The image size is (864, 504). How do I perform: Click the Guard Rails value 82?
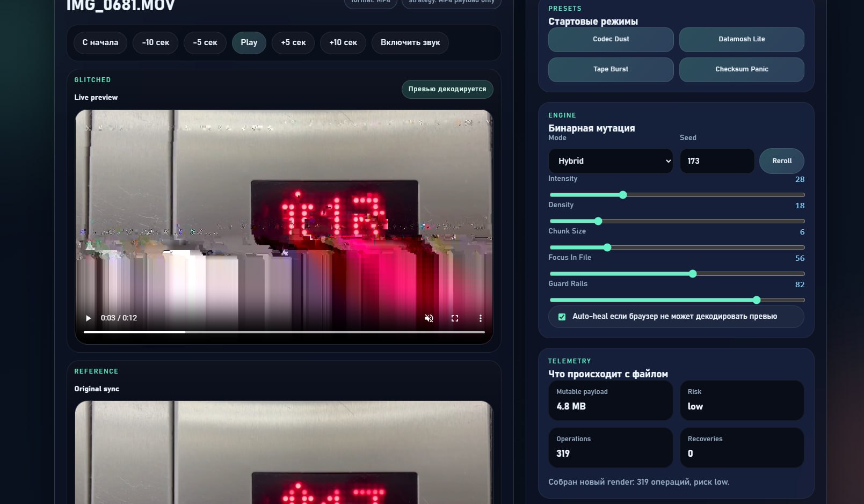tap(800, 284)
